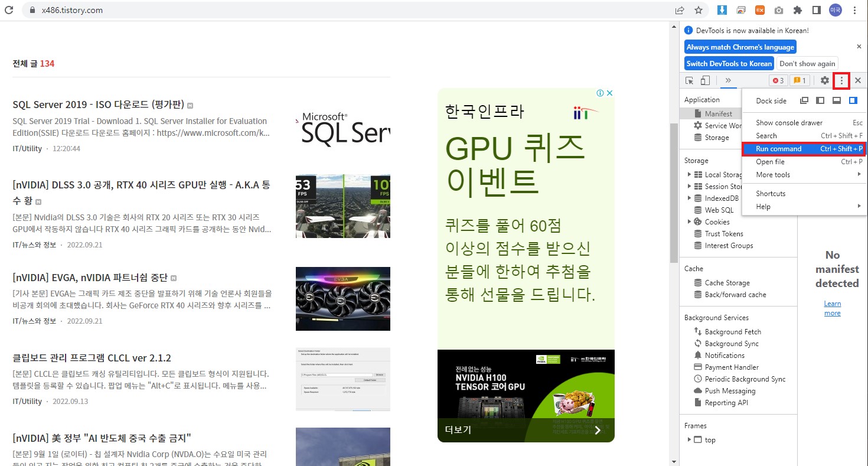
Task: Select Notifications under Background Services
Action: click(x=725, y=356)
